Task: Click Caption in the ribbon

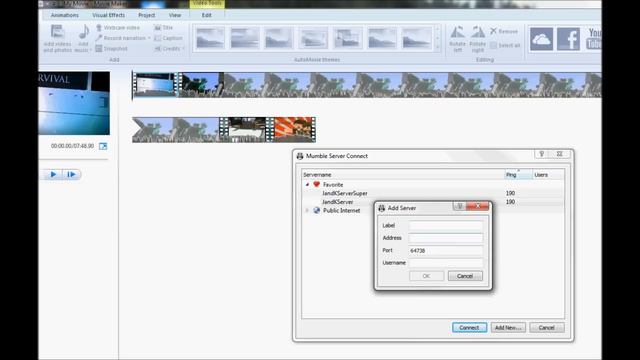Action: 168,38
